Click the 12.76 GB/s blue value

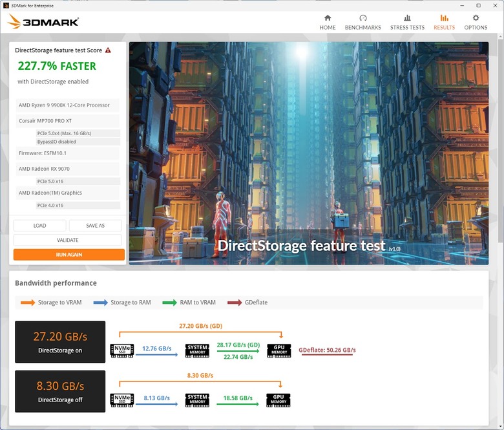[156, 349]
